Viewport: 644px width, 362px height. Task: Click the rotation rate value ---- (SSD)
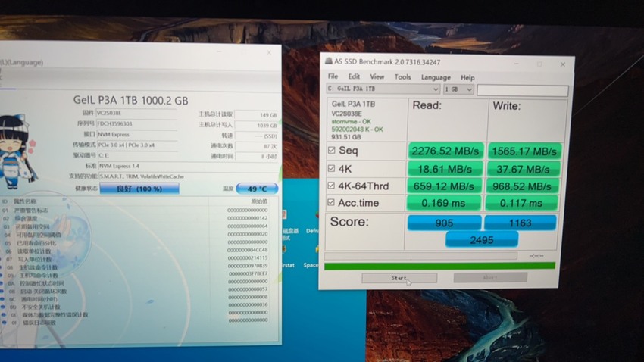pyautogui.click(x=256, y=136)
